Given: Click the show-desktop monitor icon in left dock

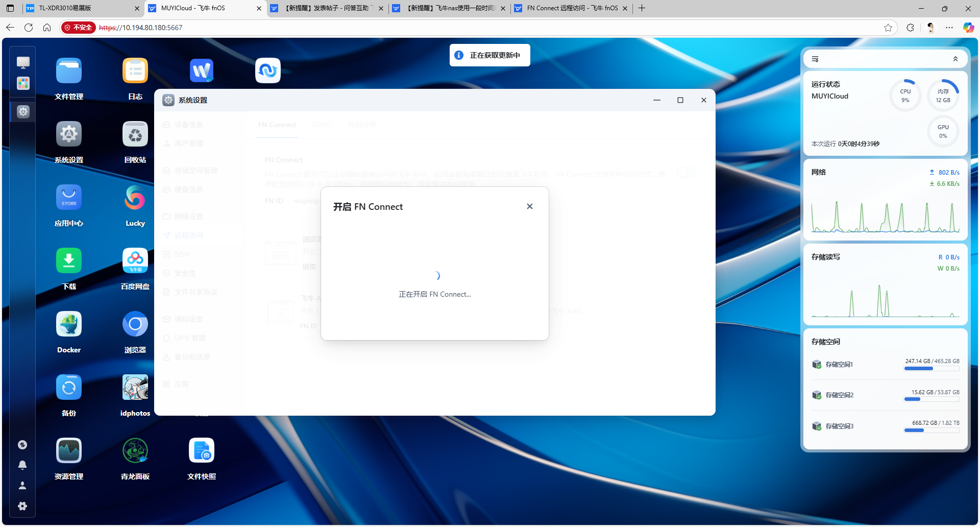Looking at the screenshot, I should click(x=23, y=62).
